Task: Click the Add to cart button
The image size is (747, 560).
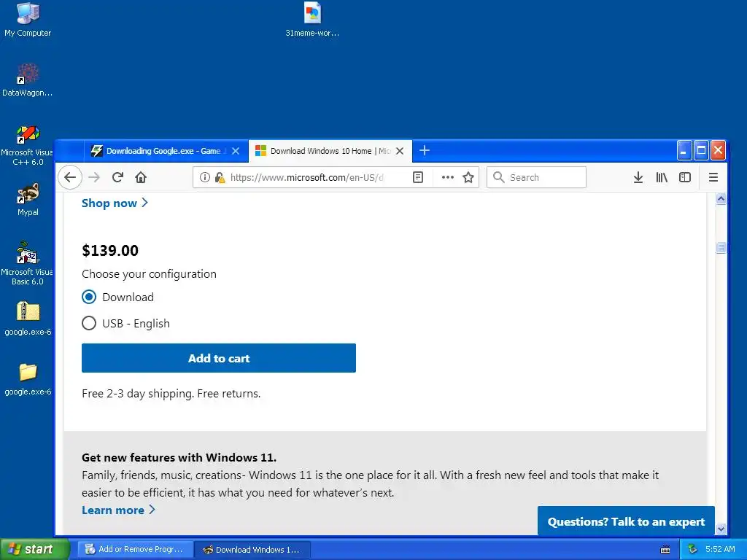Action: pos(219,358)
